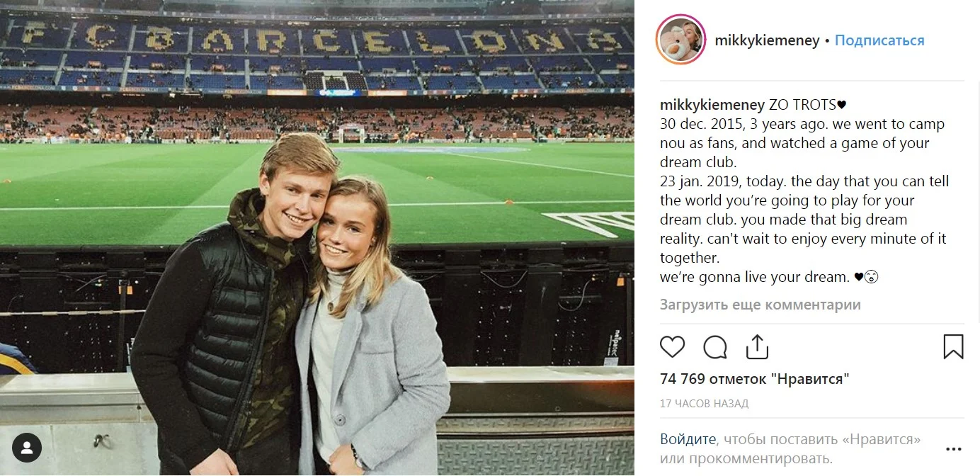Like the post with the heart icon
Viewport: 980px width, 476px height.
(672, 347)
